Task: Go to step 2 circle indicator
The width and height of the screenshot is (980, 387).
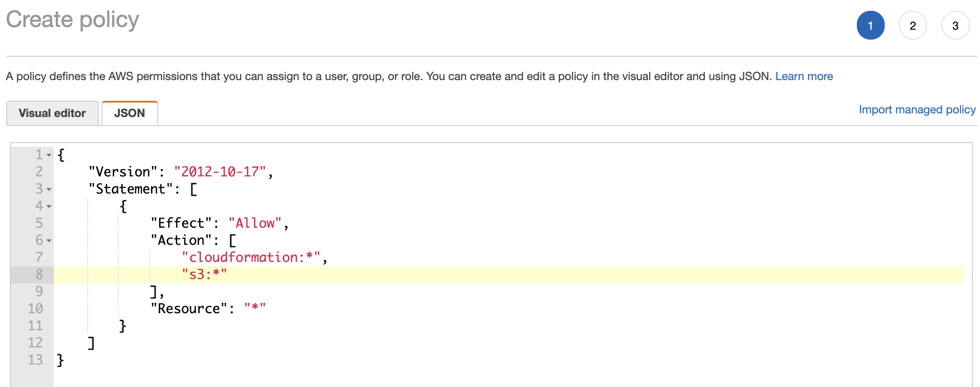Action: pyautogui.click(x=913, y=26)
